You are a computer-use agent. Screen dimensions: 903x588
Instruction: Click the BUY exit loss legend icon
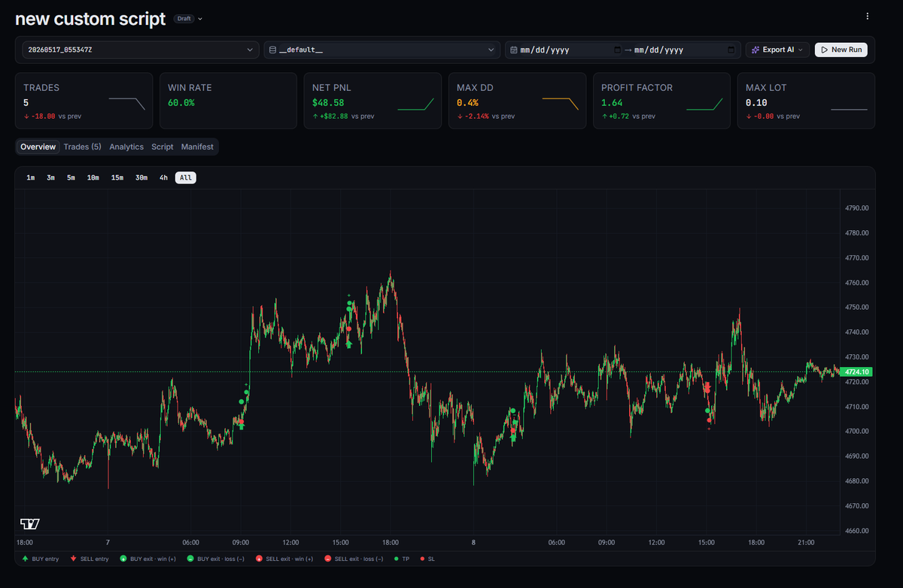point(190,559)
